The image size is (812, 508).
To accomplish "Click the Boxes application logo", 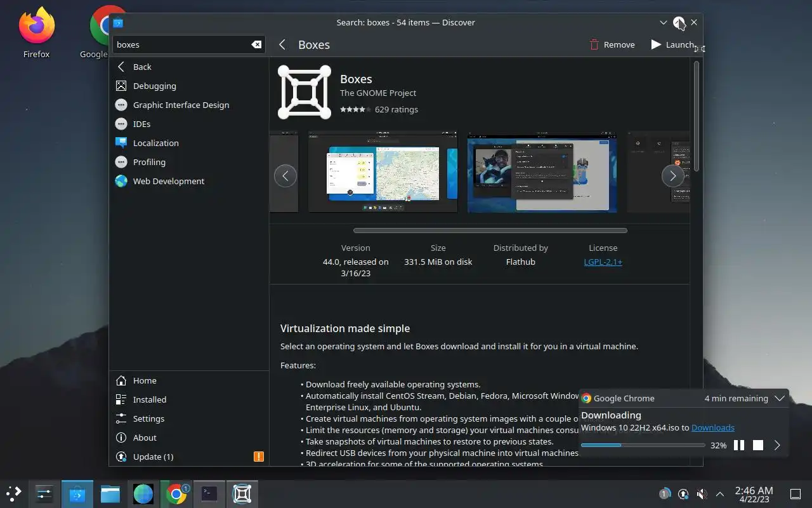I will pyautogui.click(x=304, y=92).
